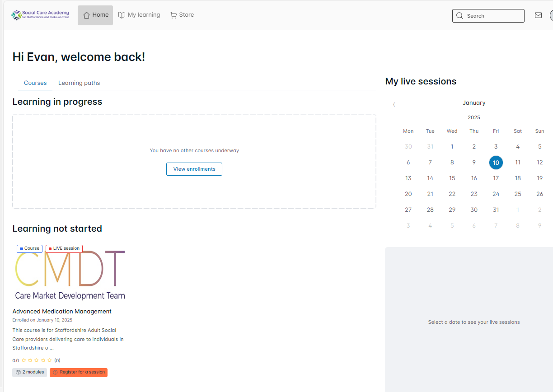Click the CMDT course thumbnail image
Viewport: 553px width, 392px height.
(x=70, y=273)
